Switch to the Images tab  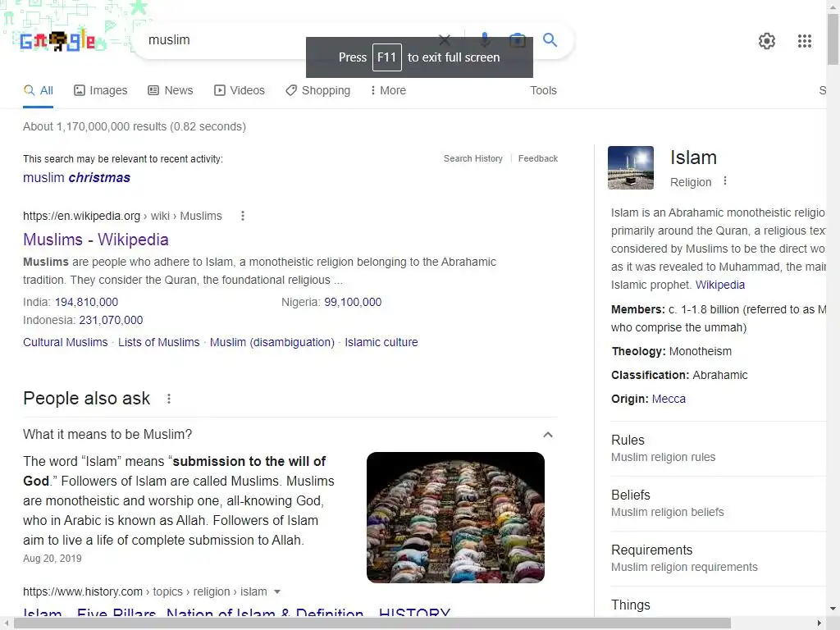(101, 90)
